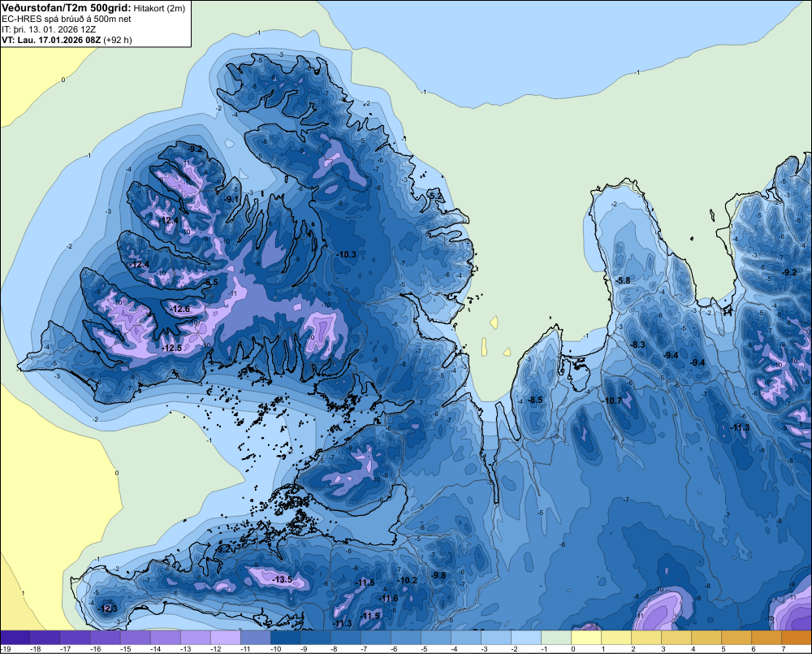Click the 5 label in the color legend
The width and height of the screenshot is (812, 654).
tap(723, 649)
